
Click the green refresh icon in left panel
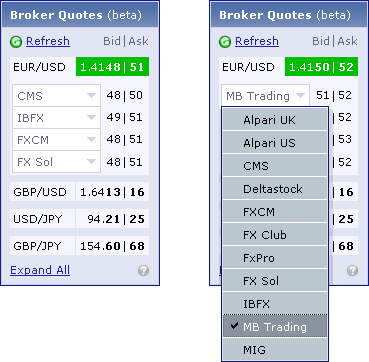point(16,42)
